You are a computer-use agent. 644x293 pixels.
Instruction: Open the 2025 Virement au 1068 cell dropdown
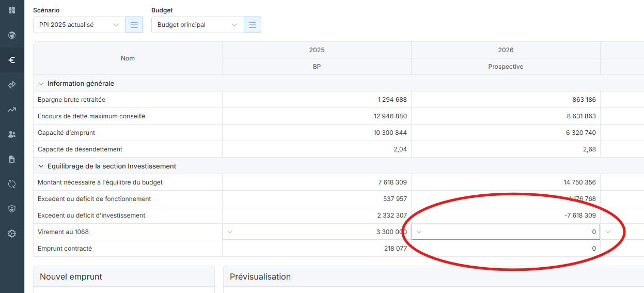click(x=230, y=232)
